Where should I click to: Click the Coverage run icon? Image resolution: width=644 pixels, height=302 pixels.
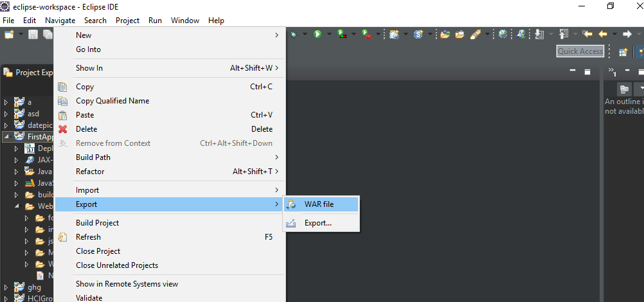click(x=342, y=35)
